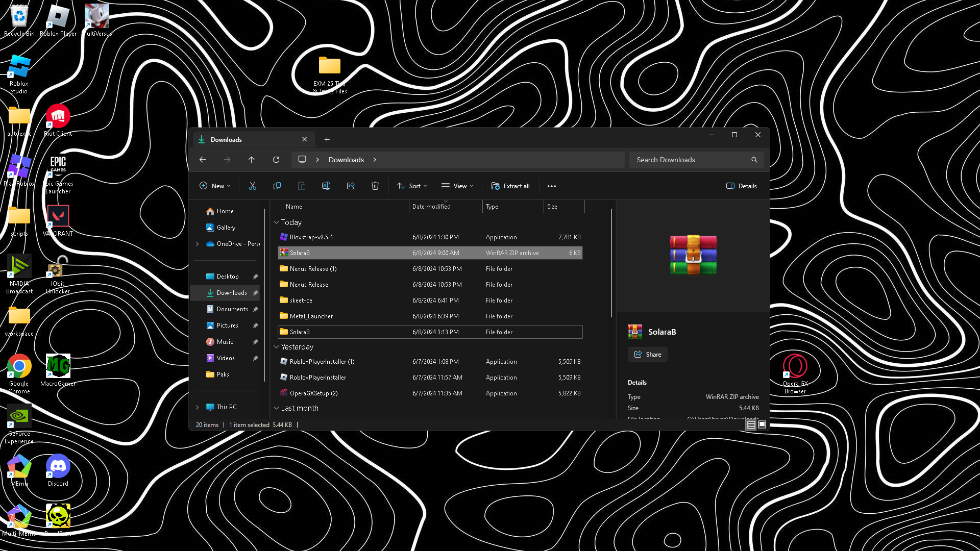Screen dimensions: 980x551
Task: Click the Rename icon in toolbar
Action: pyautogui.click(x=326, y=186)
